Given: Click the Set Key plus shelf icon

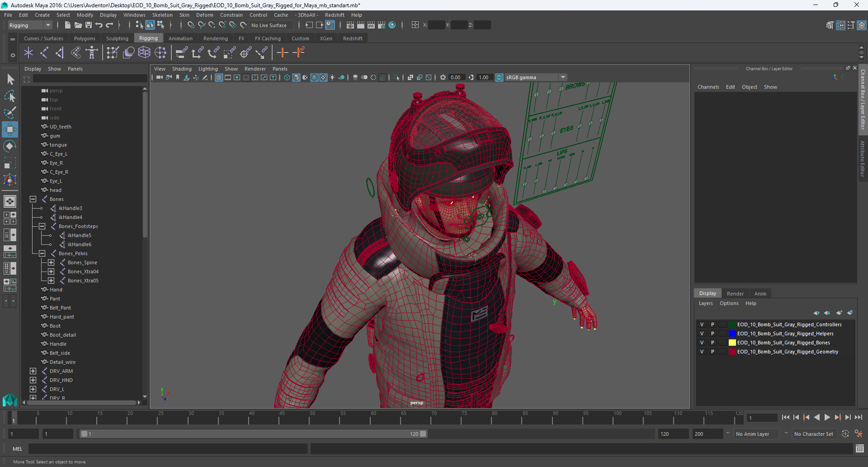Looking at the screenshot, I should pos(283,53).
